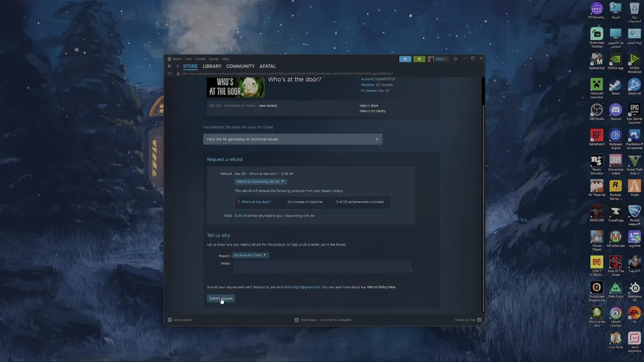Click in the Notes text field
The image size is (644, 362).
(x=322, y=266)
